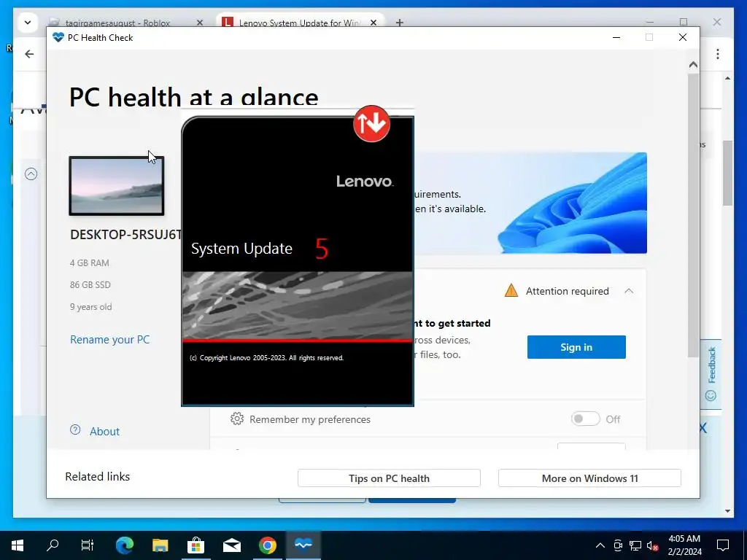Open the Chrome tab search dropdown

pos(28,23)
